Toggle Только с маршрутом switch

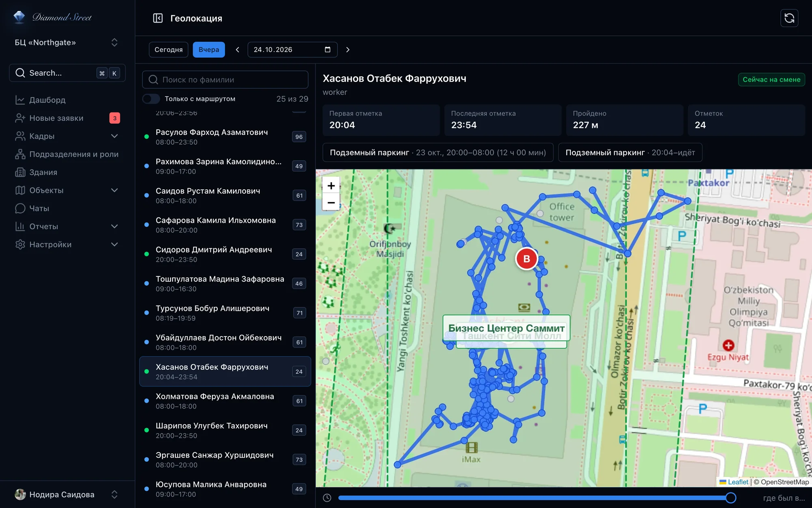tap(151, 99)
